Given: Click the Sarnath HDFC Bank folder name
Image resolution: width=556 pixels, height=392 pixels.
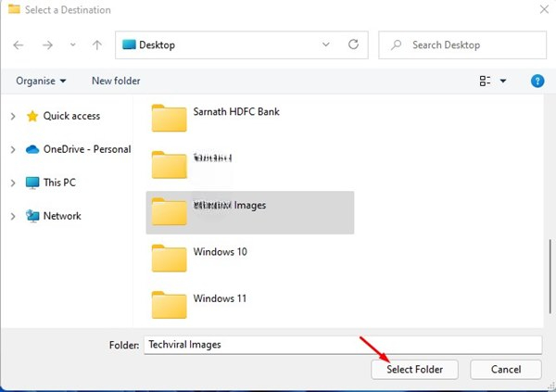Looking at the screenshot, I should (x=236, y=112).
